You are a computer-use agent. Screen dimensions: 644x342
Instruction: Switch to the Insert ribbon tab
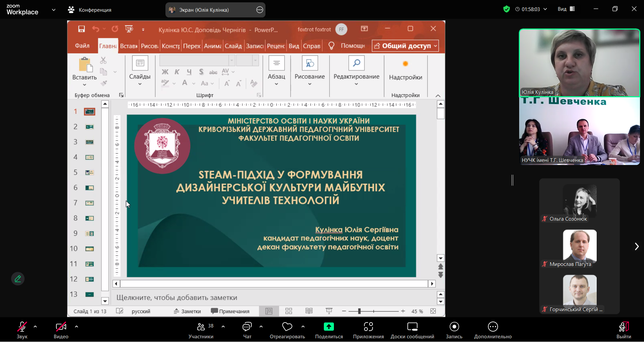pos(129,46)
